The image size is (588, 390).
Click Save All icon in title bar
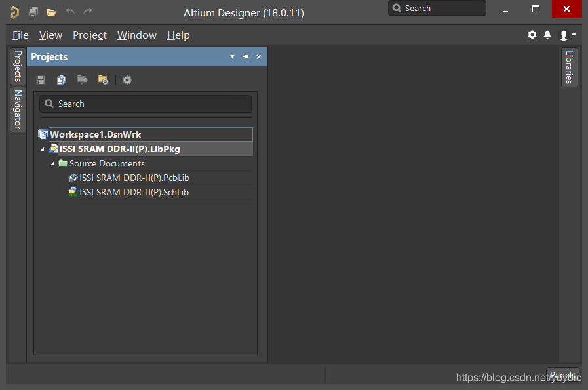[x=33, y=12]
